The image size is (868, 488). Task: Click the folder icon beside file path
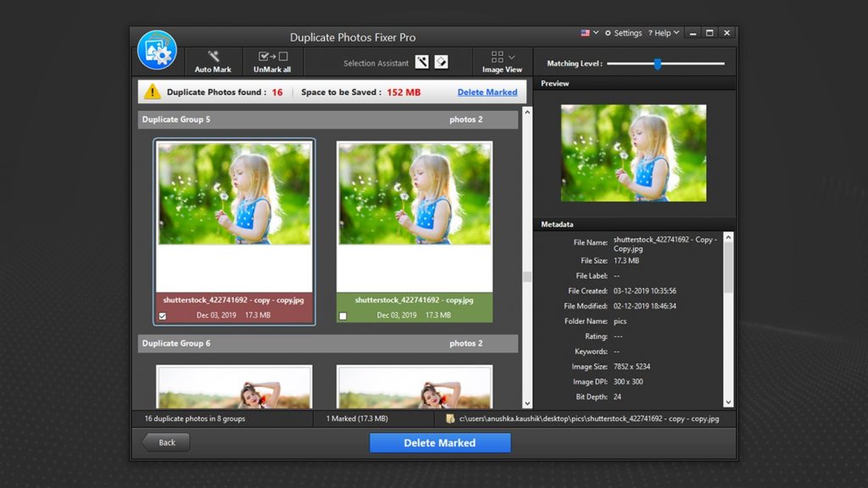pyautogui.click(x=450, y=419)
